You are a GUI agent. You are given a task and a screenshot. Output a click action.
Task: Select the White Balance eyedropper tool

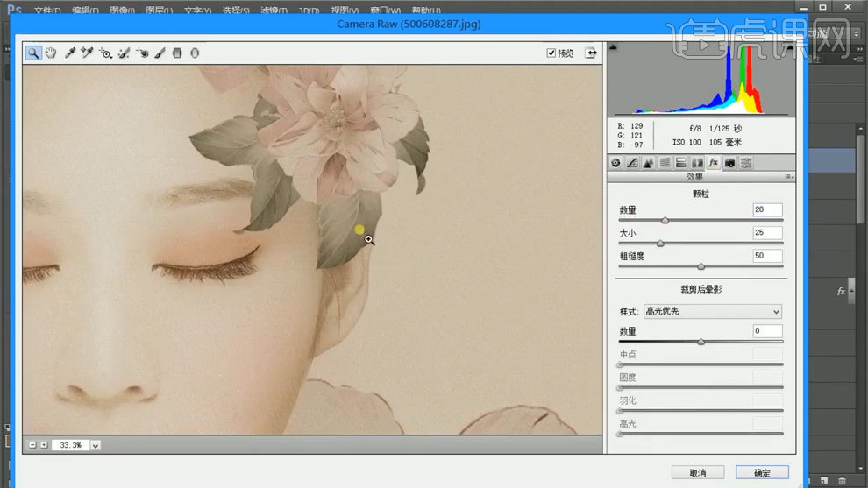coord(70,53)
